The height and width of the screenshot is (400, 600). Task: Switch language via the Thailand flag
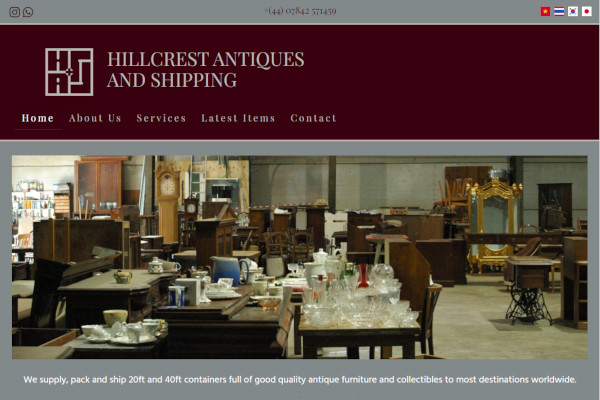pyautogui.click(x=559, y=11)
